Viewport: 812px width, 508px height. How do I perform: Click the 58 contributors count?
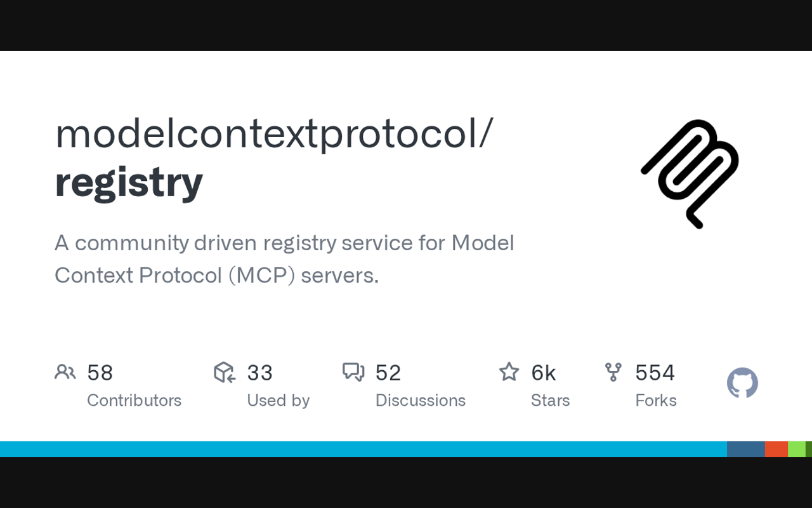point(100,373)
